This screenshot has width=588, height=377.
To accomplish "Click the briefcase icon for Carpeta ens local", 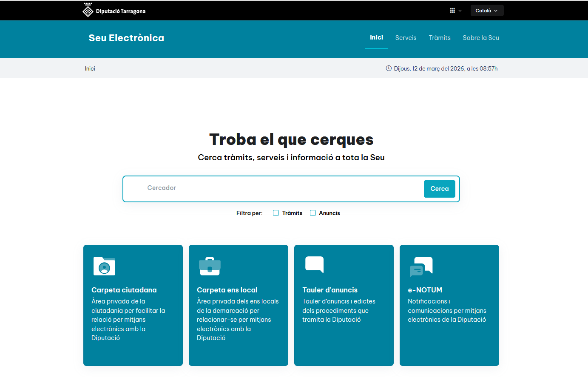I will point(210,266).
